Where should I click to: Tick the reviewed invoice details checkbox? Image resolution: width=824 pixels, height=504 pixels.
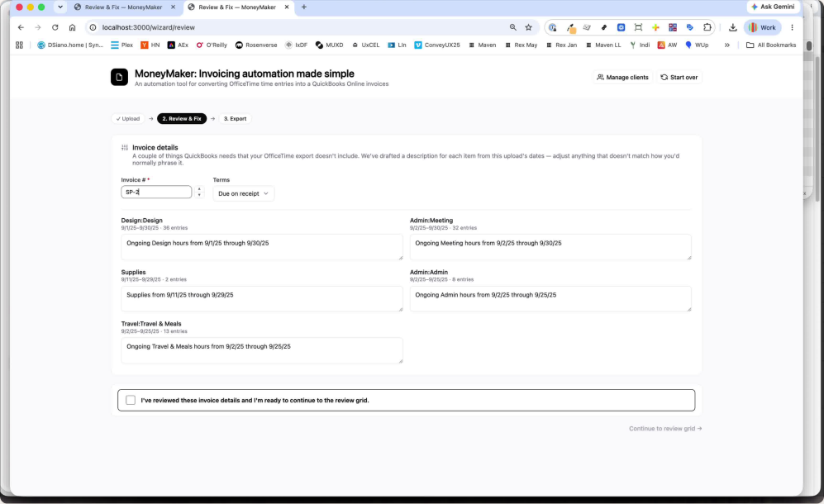coord(131,401)
